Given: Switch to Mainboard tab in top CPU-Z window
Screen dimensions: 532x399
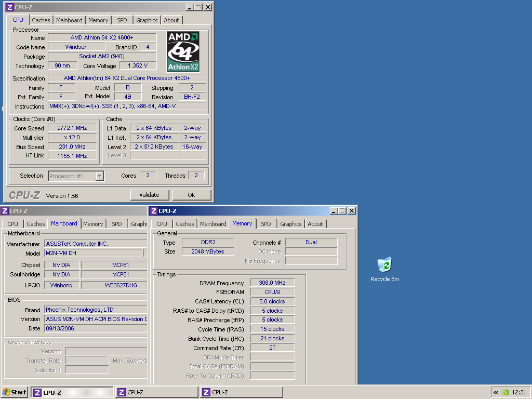Looking at the screenshot, I should (69, 20).
